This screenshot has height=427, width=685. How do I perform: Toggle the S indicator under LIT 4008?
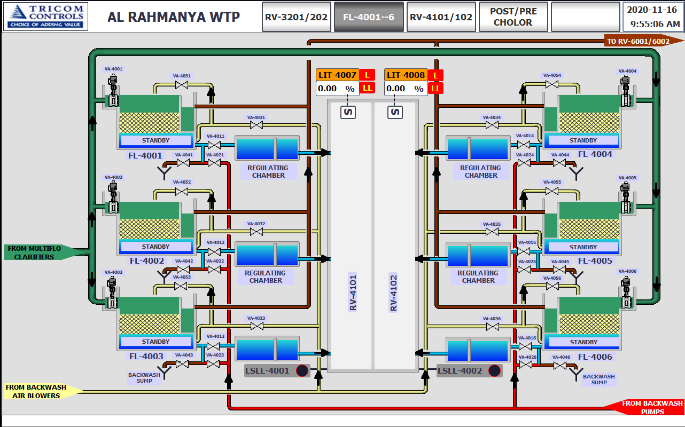coord(396,112)
